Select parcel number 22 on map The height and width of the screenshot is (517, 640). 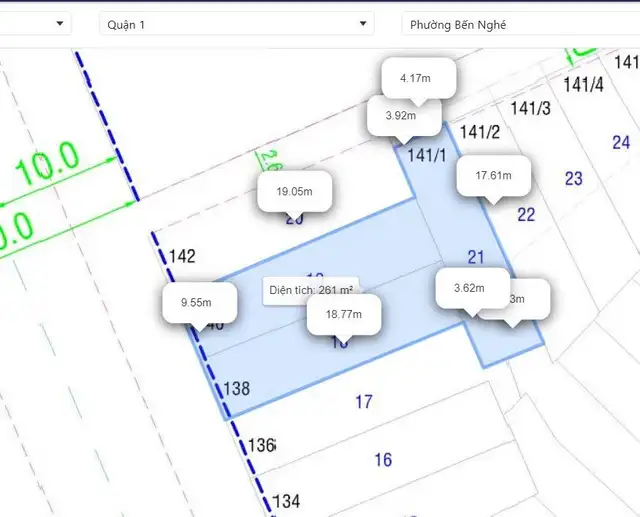tap(526, 215)
